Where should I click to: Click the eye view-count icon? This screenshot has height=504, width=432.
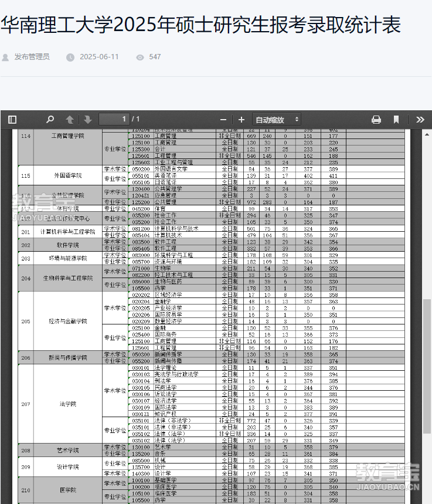pos(140,57)
